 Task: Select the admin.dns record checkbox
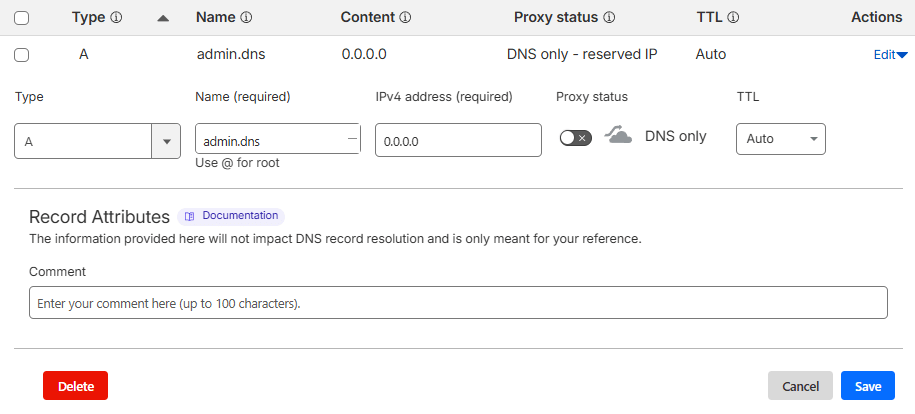click(x=22, y=55)
